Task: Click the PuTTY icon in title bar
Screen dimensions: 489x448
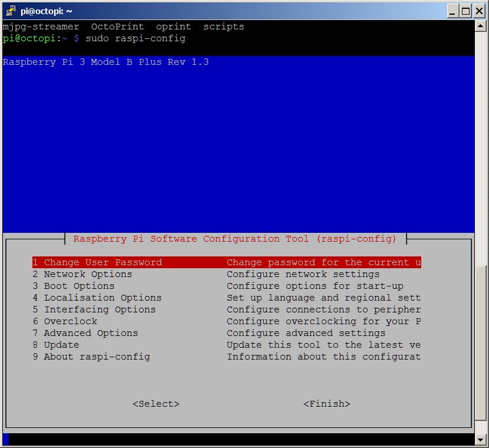Action: click(x=11, y=11)
